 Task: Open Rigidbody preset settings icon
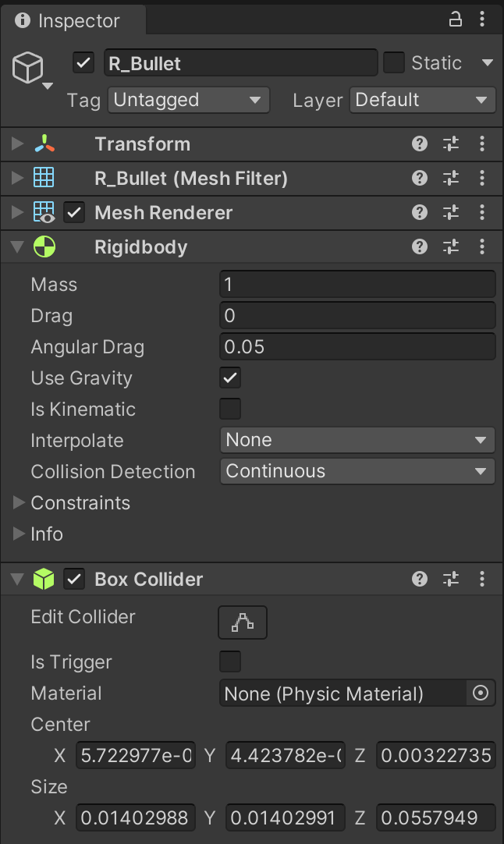pos(451,247)
